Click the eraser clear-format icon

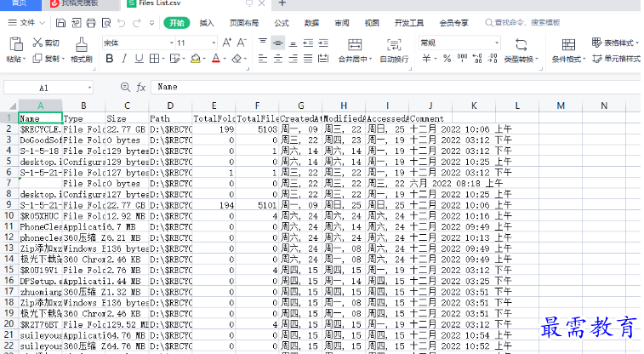(237, 59)
